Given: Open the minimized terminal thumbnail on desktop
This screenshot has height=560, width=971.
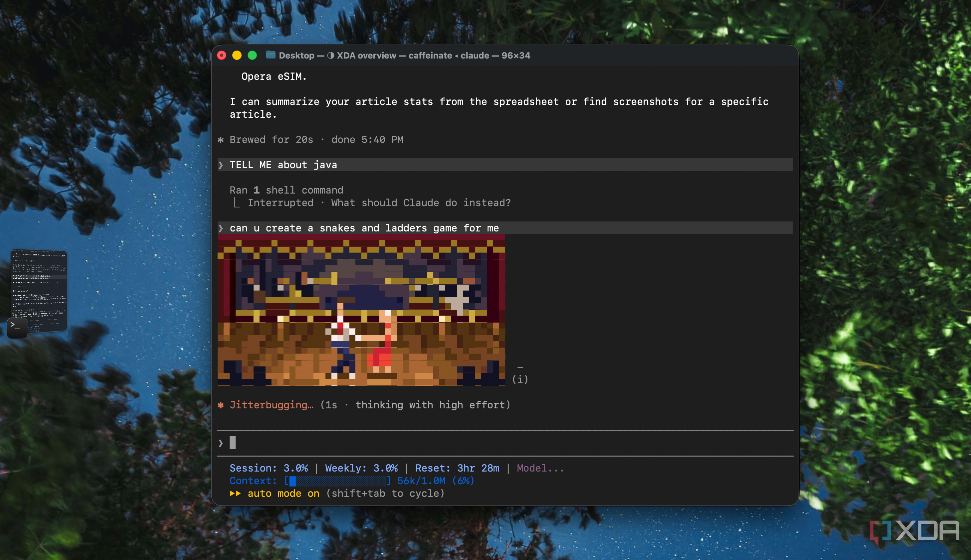Looking at the screenshot, I should [x=39, y=291].
